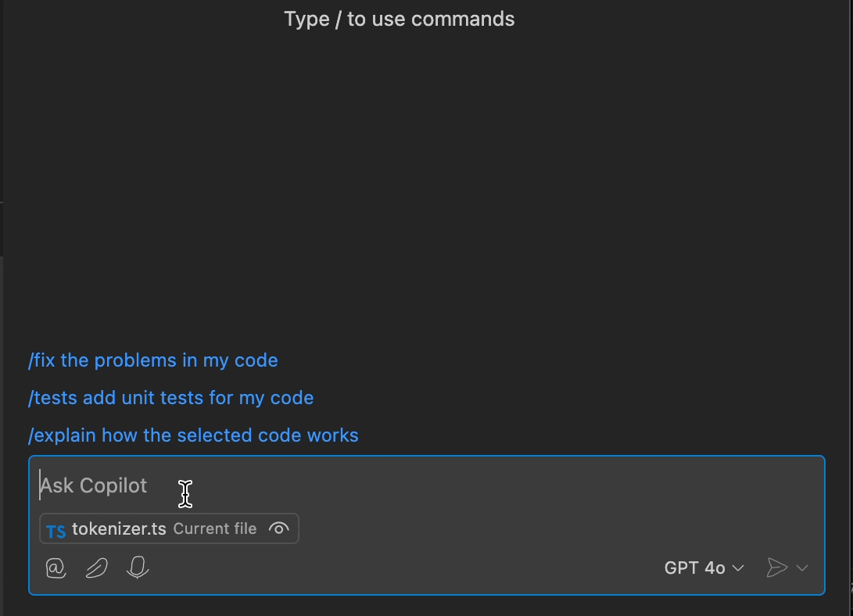853x616 pixels.
Task: Start voice input with the microphone icon
Action: (137, 568)
